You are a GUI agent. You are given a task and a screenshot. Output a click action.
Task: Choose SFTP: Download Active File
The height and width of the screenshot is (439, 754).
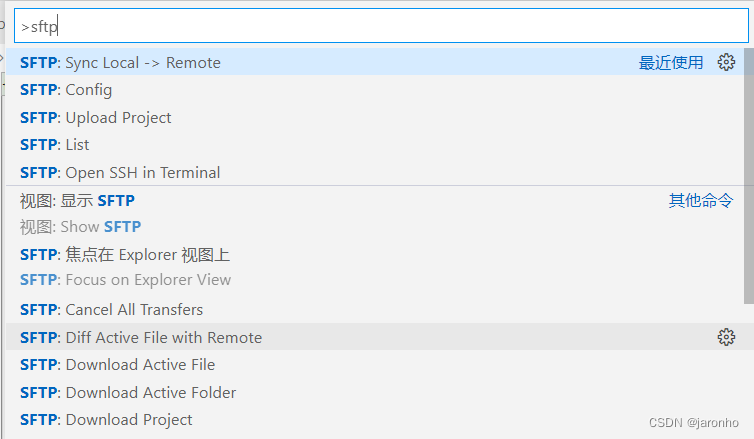pos(375,364)
